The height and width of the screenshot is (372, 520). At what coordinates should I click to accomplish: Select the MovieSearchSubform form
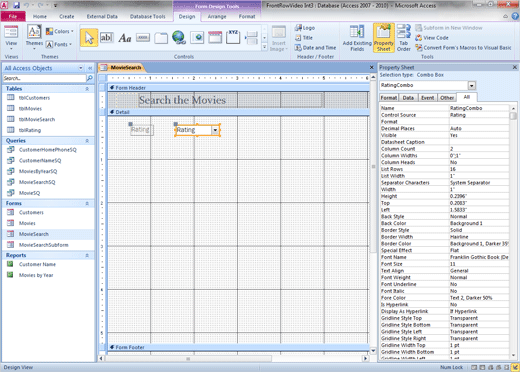click(43, 245)
